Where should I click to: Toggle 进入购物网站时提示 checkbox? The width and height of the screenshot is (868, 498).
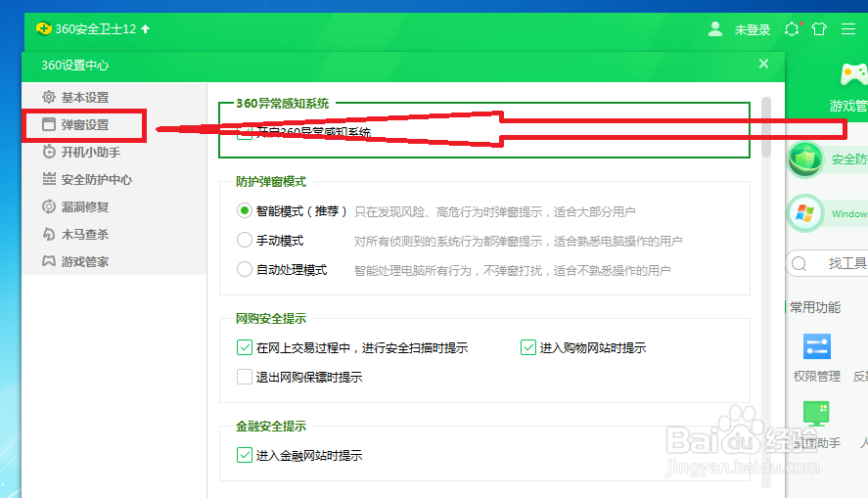[x=528, y=347]
